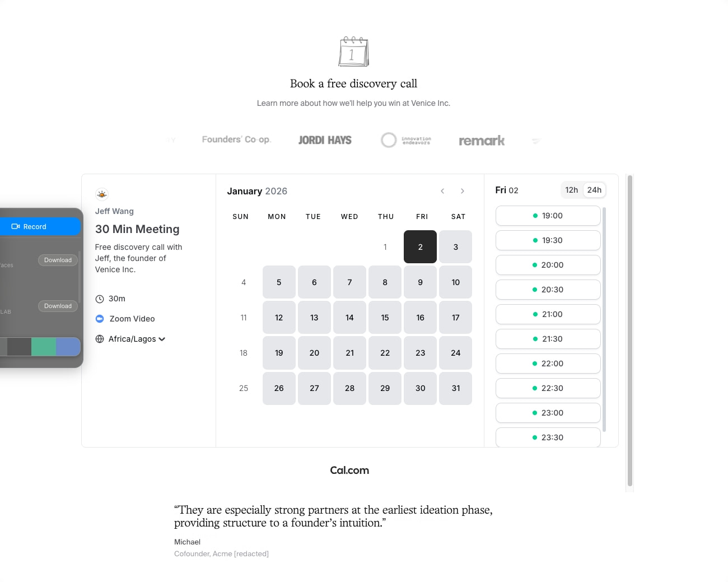Viewport: 728px width, 582px height.
Task: Click the booking widget's outer scrollbar
Action: click(x=630, y=330)
